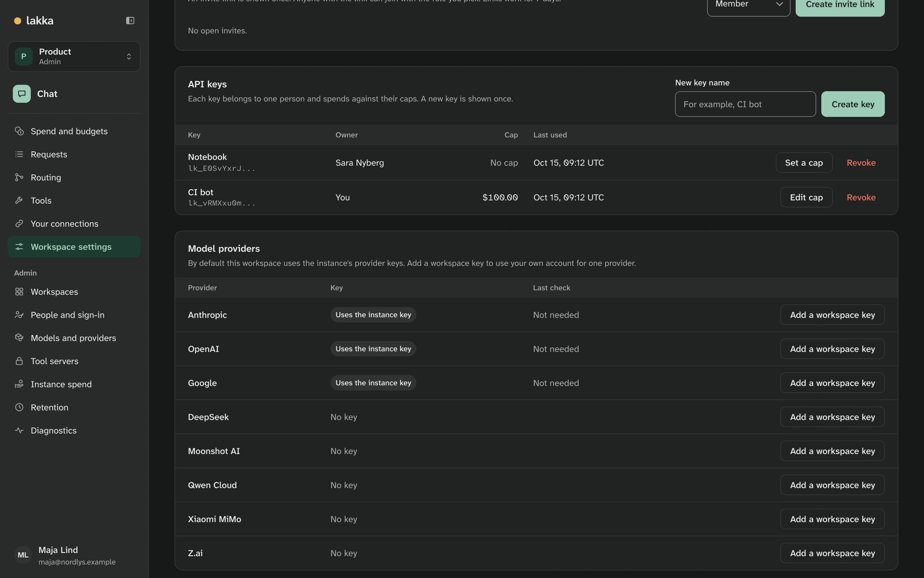The height and width of the screenshot is (578, 924).
Task: Add a workspace key for DeepSeek
Action: 832,417
